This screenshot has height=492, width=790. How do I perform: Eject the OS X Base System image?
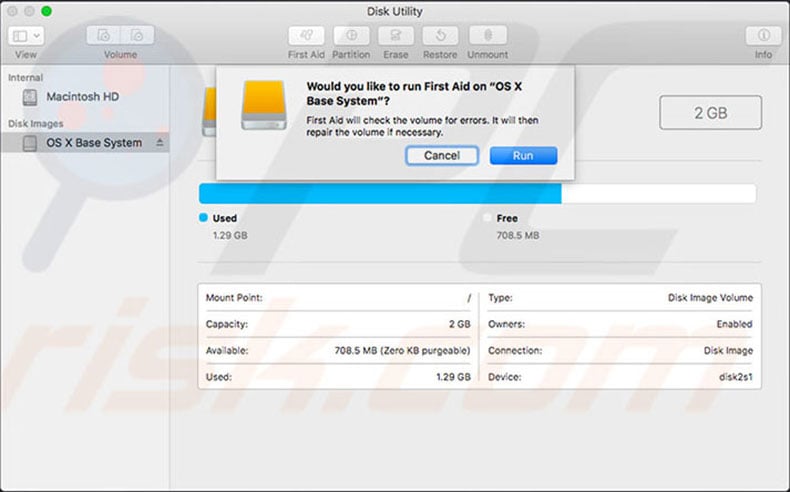click(160, 143)
